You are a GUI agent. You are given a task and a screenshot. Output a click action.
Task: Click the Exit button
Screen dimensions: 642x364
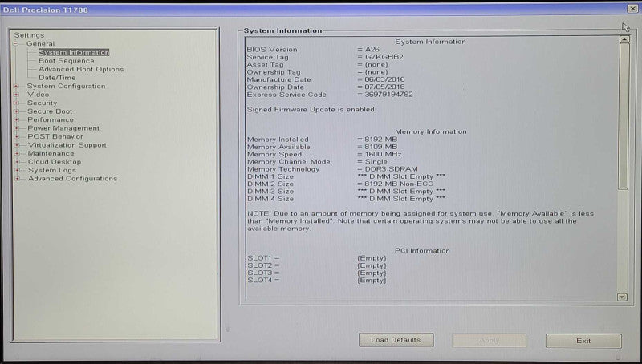tap(583, 341)
